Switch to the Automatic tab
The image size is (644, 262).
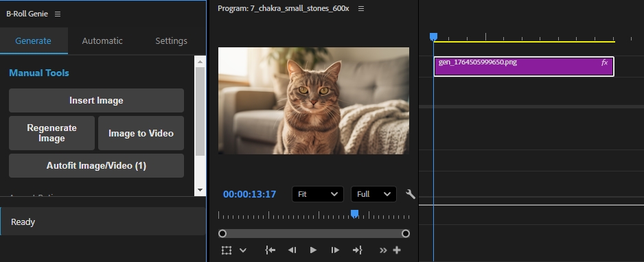point(102,40)
